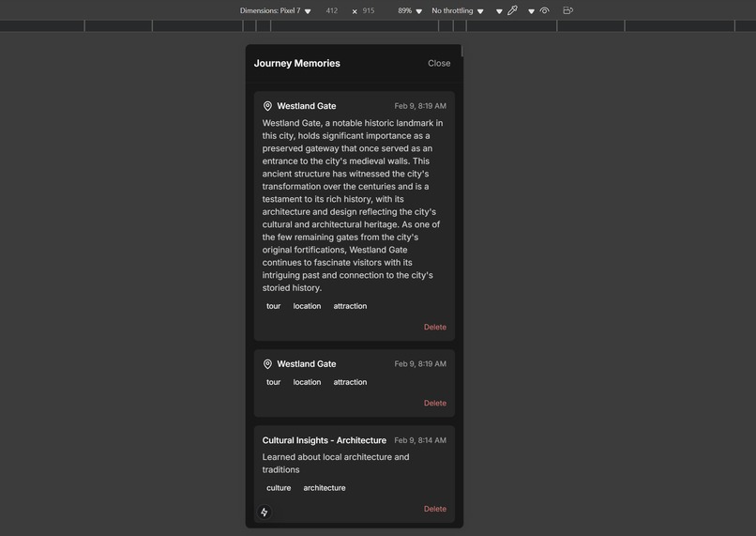
Task: Click first card's Westland Gate title
Action: tap(307, 106)
